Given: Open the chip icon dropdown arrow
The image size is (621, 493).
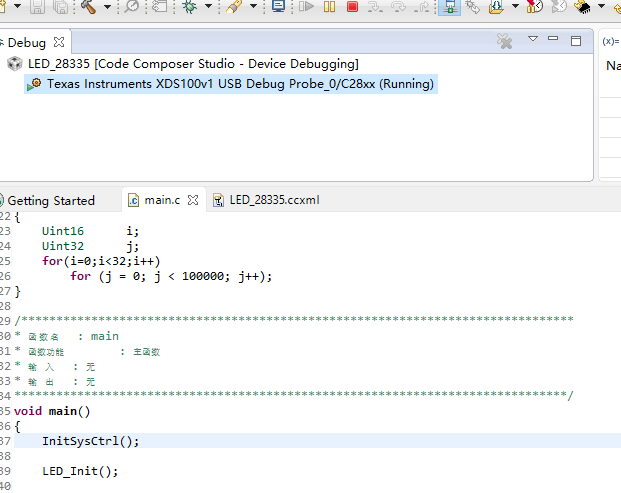Looking at the screenshot, I should coord(601,6).
